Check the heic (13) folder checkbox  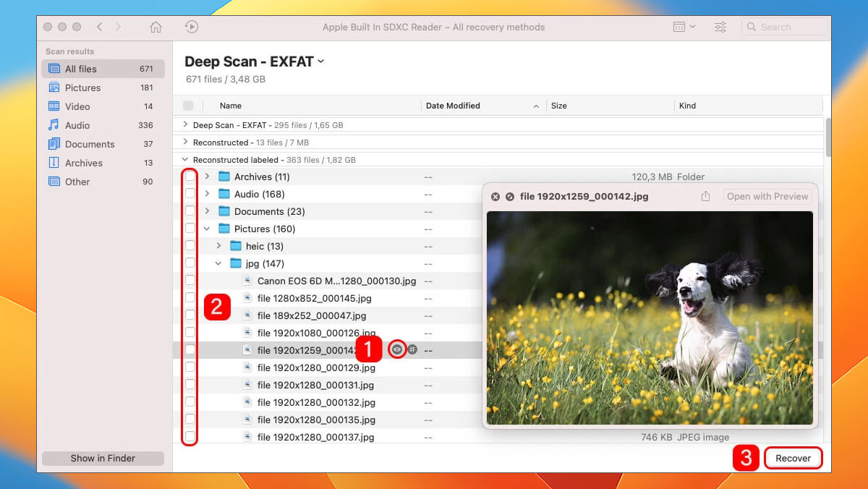pyautogui.click(x=190, y=246)
